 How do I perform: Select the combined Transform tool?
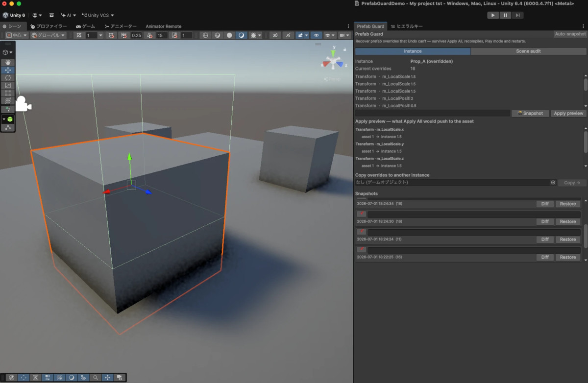click(x=8, y=101)
